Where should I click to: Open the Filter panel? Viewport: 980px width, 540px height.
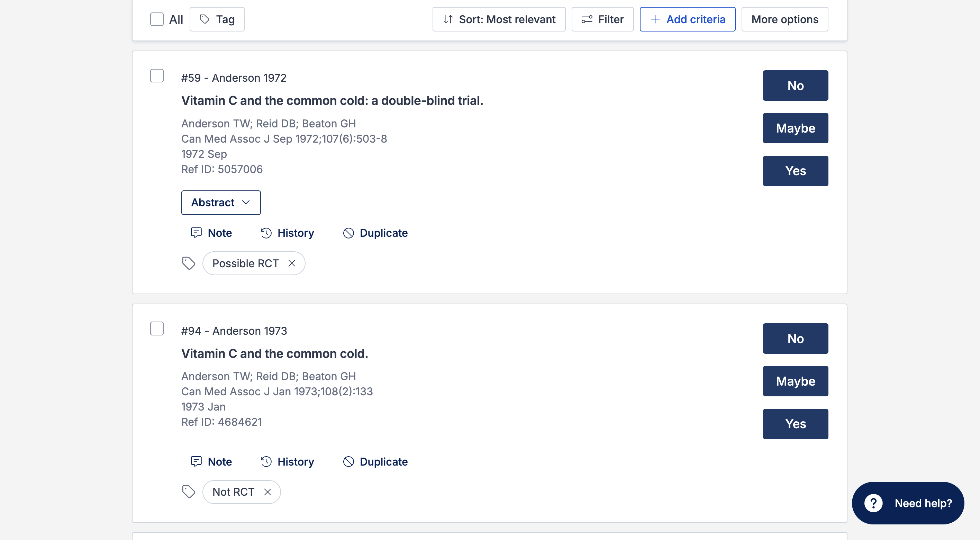(x=602, y=19)
